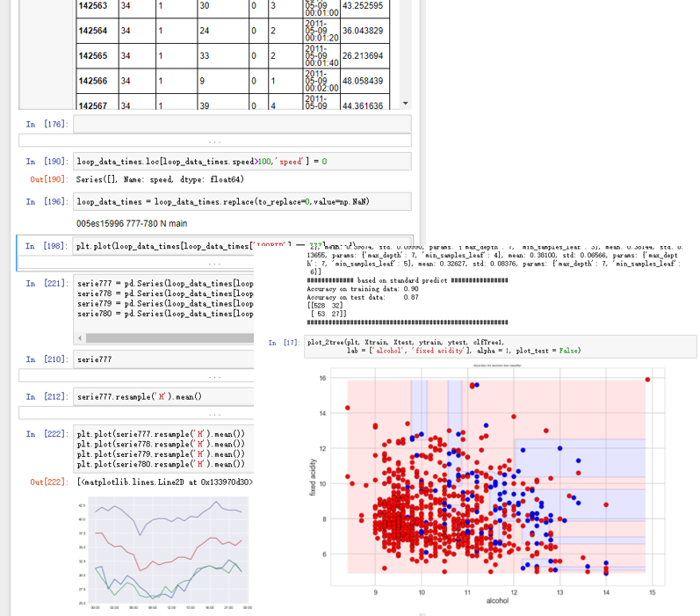Click the 'based on standard predict' header line
The image size is (700, 616).
point(408,280)
